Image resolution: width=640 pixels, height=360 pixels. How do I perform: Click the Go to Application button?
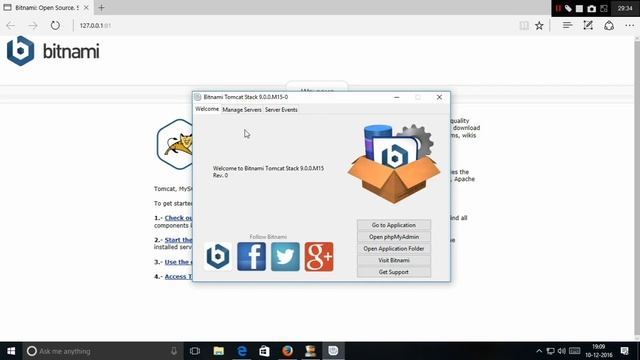(x=394, y=225)
